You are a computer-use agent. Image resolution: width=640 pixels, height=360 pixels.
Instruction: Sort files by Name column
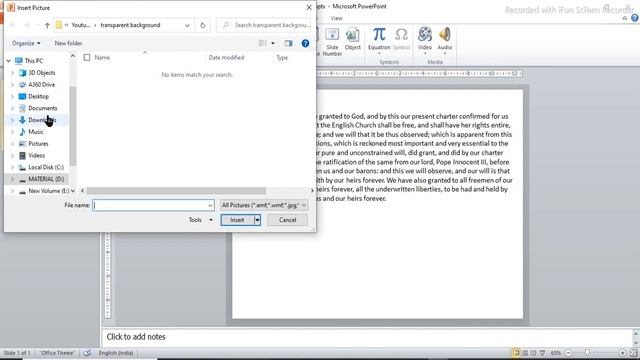(102, 58)
